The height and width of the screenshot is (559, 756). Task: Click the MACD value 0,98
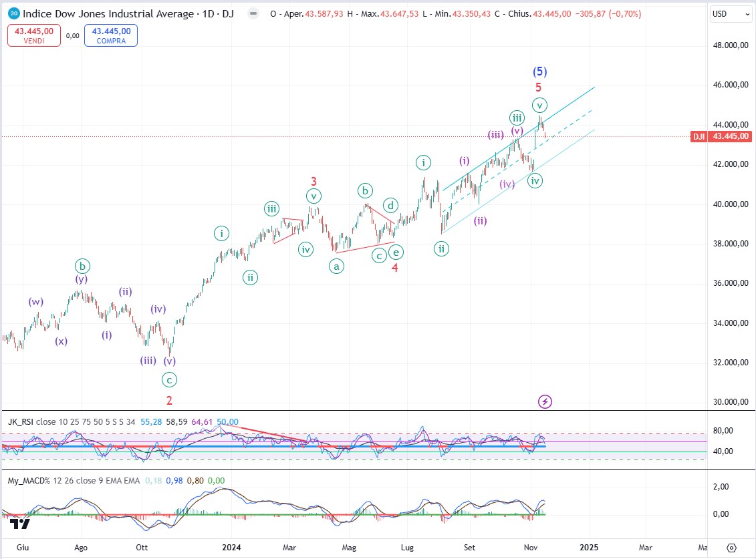(x=174, y=480)
